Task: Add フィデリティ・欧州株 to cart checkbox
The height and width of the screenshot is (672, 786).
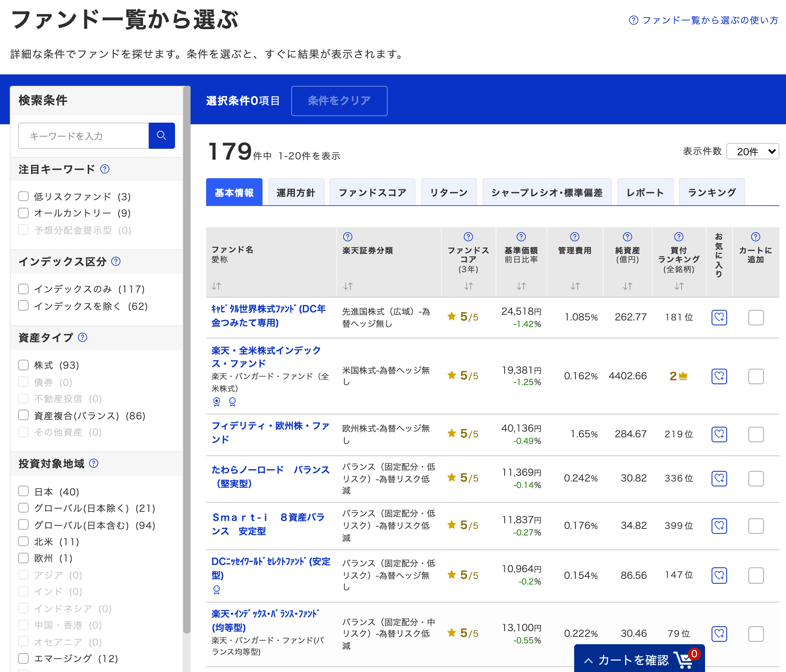Action: pos(756,434)
